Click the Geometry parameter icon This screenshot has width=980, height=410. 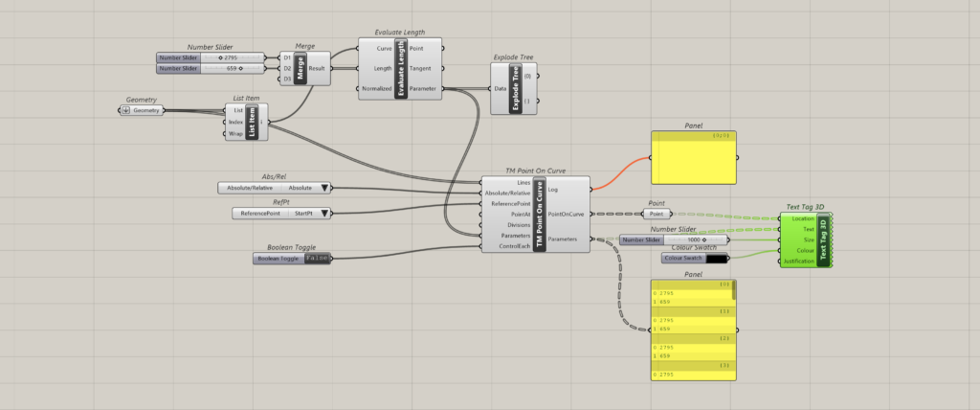[x=126, y=111]
